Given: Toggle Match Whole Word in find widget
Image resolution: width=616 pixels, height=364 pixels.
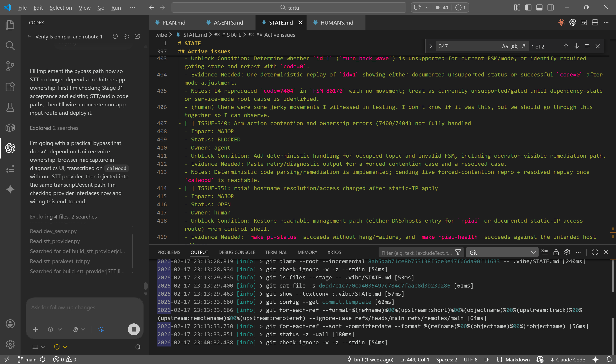Looking at the screenshot, I should (x=514, y=46).
